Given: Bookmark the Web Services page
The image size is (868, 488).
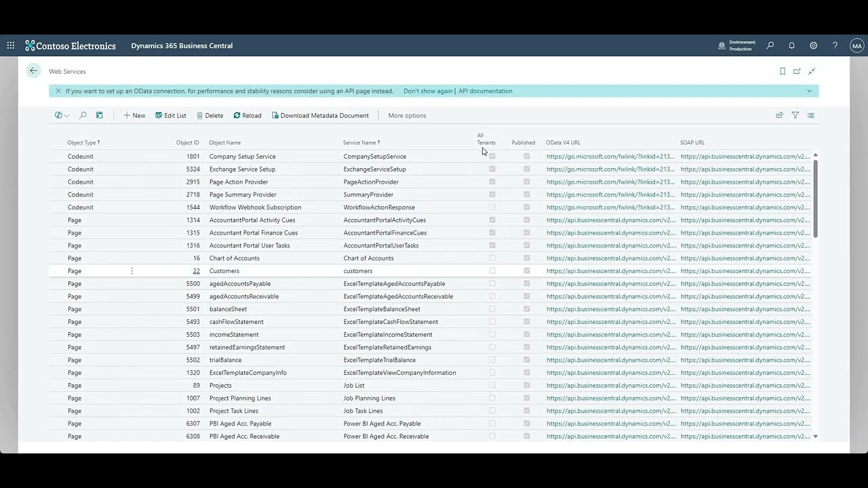Looking at the screenshot, I should (783, 71).
